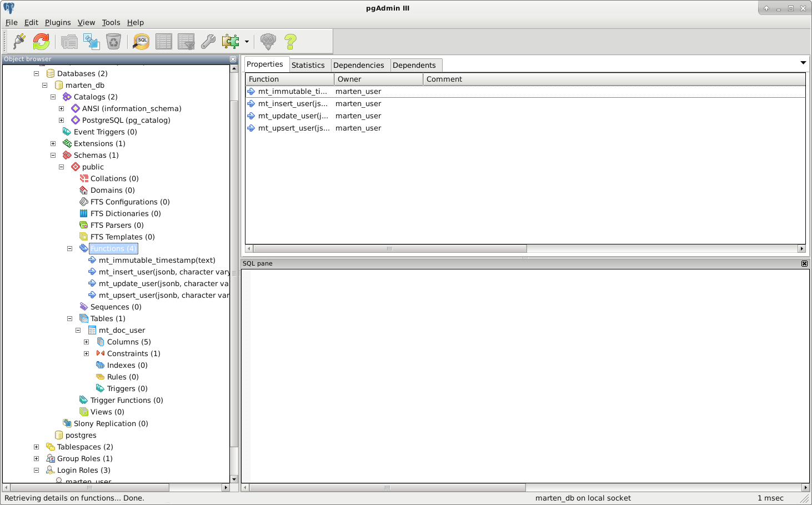The image size is (812, 505).
Task: Click the View filtered data icon
Action: click(x=186, y=41)
